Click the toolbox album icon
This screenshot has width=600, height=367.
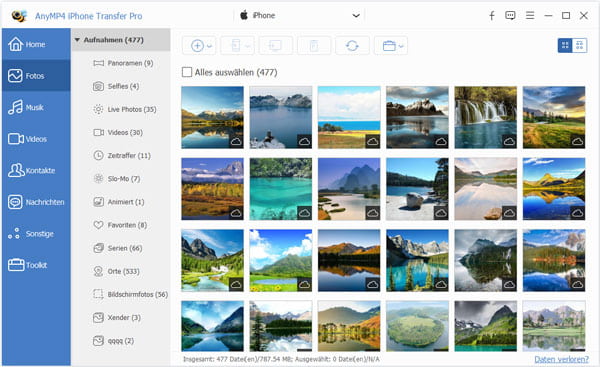pyautogui.click(x=389, y=46)
